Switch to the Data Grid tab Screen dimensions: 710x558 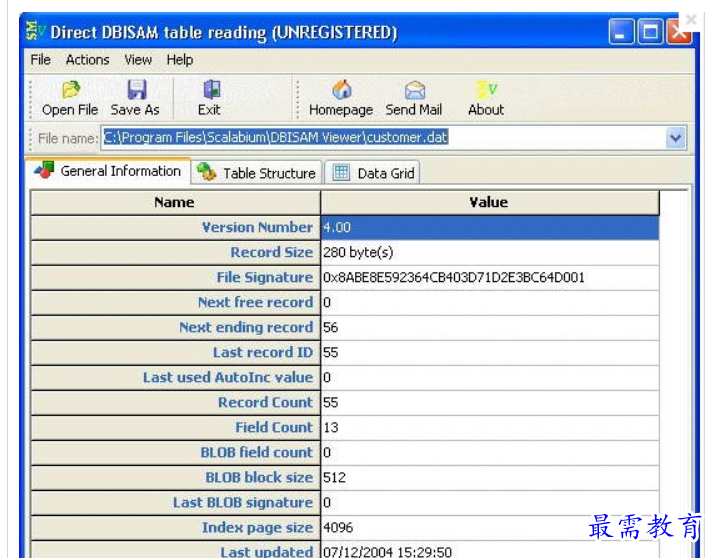tap(374, 173)
